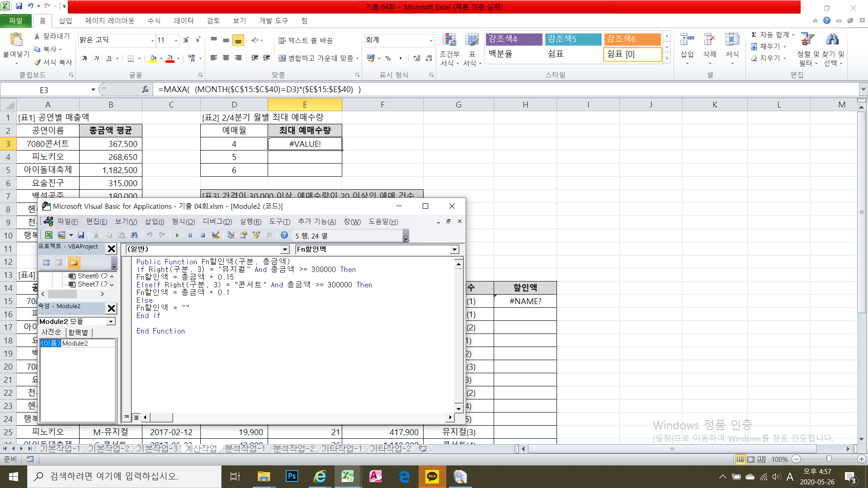Toggle middle vertical alignment in the Excel ribbon
The height and width of the screenshot is (488, 868).
[226, 41]
